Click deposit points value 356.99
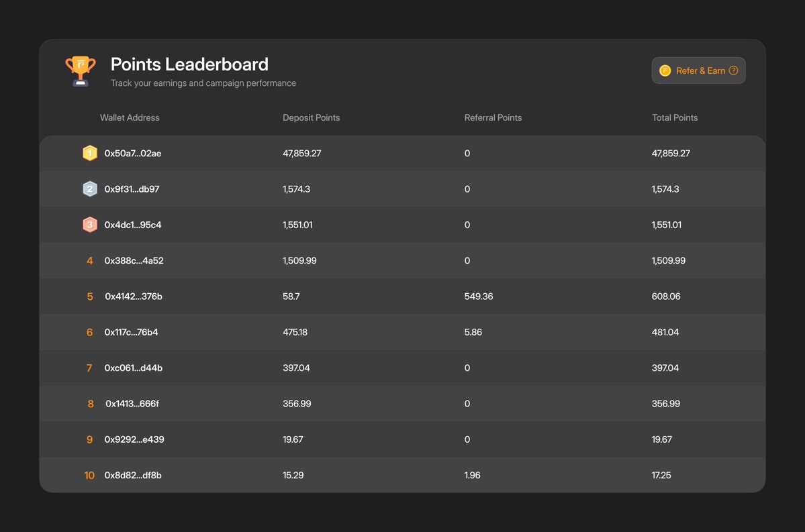 pyautogui.click(x=297, y=404)
